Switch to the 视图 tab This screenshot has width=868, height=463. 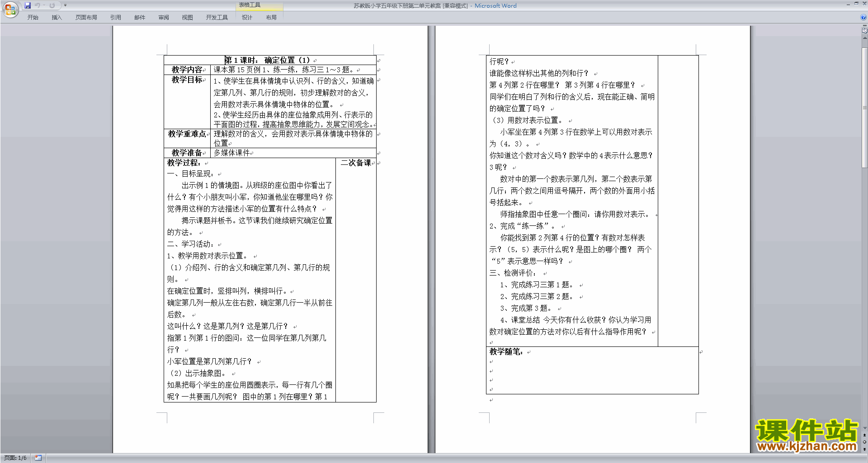(x=188, y=18)
